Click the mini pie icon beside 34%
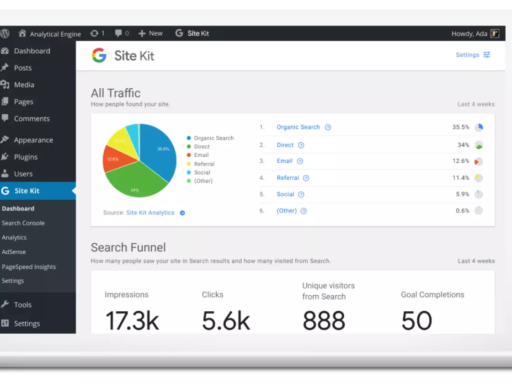The width and height of the screenshot is (512, 384). pos(479,145)
